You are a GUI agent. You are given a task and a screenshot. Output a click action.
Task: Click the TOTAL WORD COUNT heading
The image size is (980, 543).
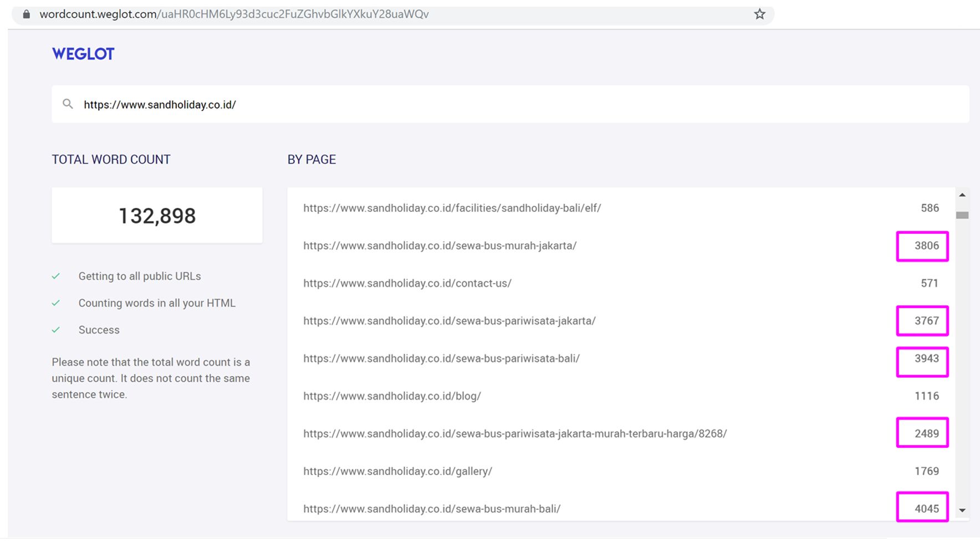pos(111,160)
